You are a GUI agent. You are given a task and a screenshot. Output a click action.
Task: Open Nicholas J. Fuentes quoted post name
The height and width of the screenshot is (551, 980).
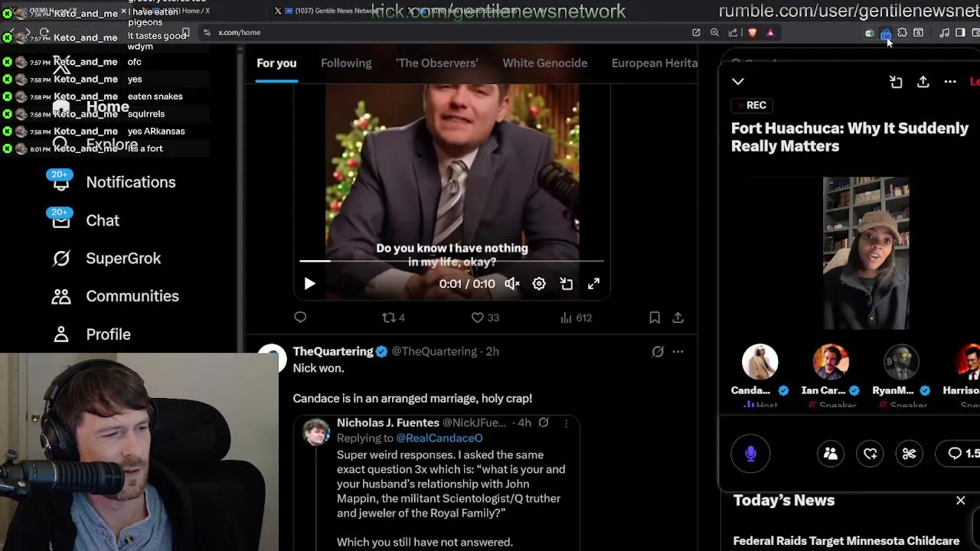coord(388,422)
